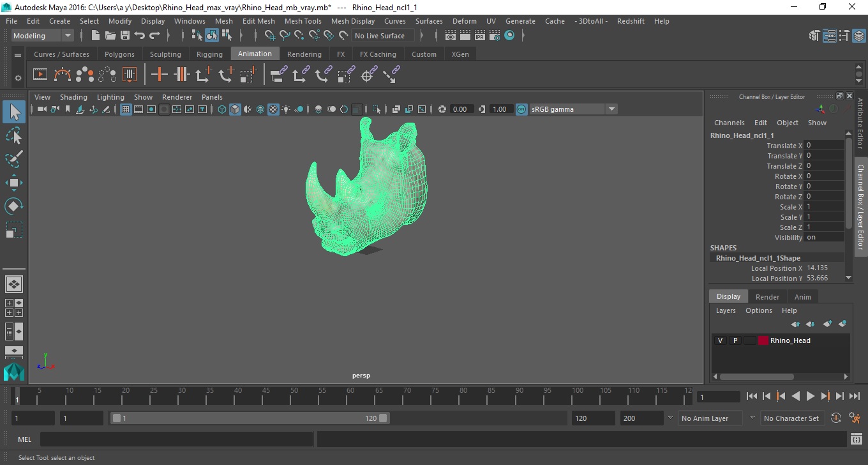Toggle Rhino_Head layer visibility V box
The width and height of the screenshot is (868, 465).
click(x=720, y=340)
